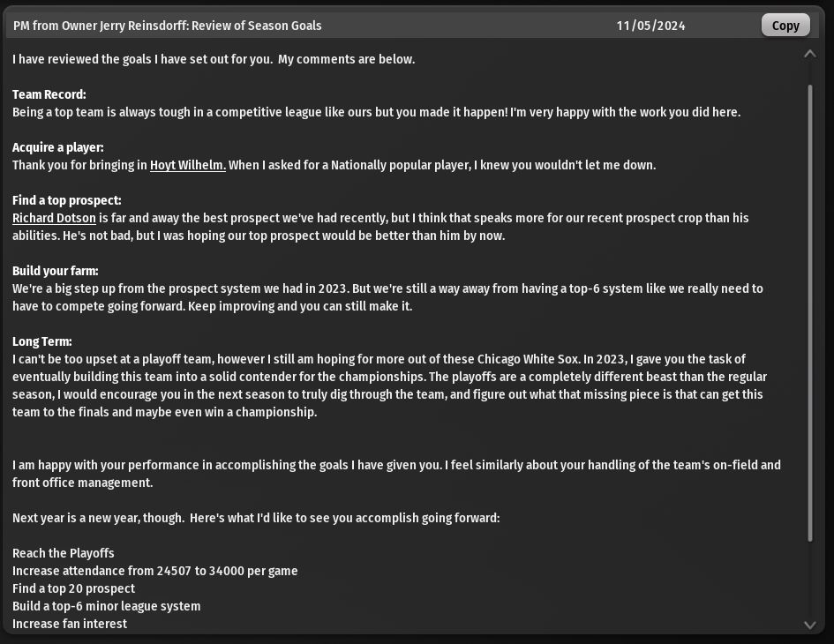The height and width of the screenshot is (644, 834).
Task: Open the Richard Dotson player link
Action: point(54,218)
